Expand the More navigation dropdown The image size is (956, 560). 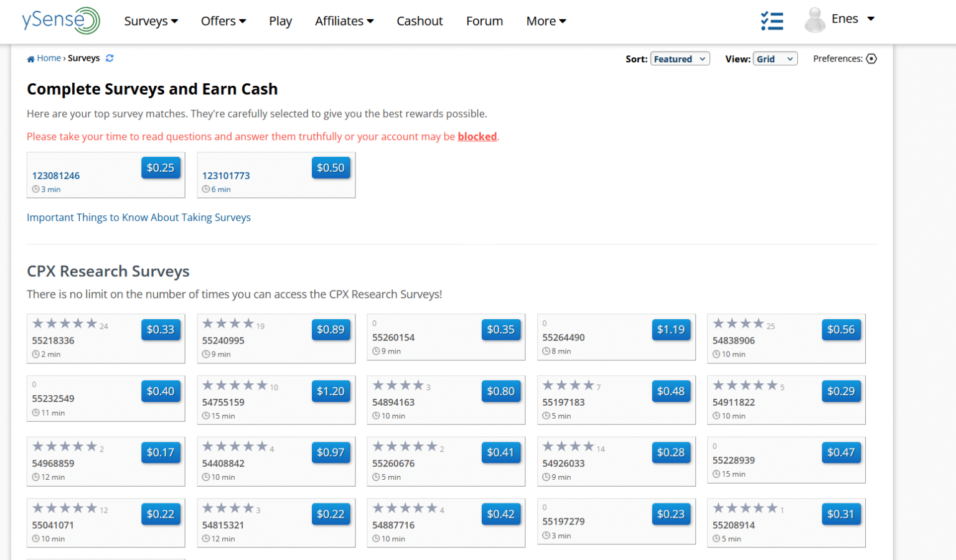point(545,21)
